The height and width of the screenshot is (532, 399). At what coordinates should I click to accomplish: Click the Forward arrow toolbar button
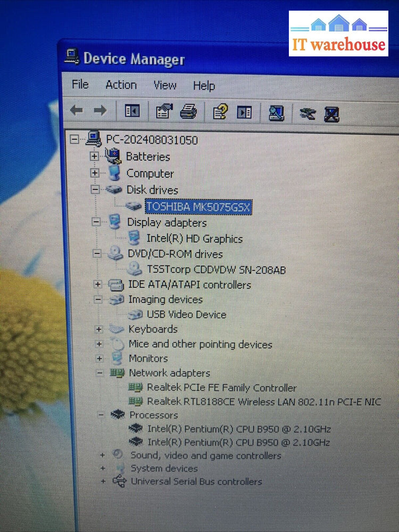(x=100, y=110)
